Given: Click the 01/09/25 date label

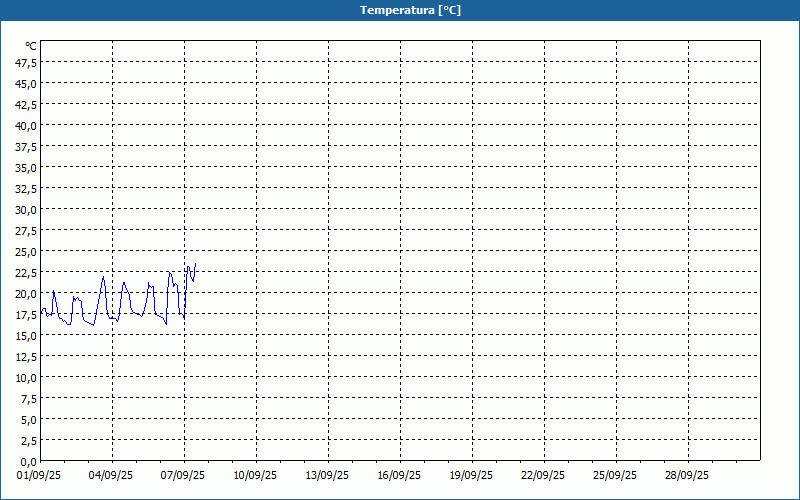Looking at the screenshot, I should click(x=39, y=476).
